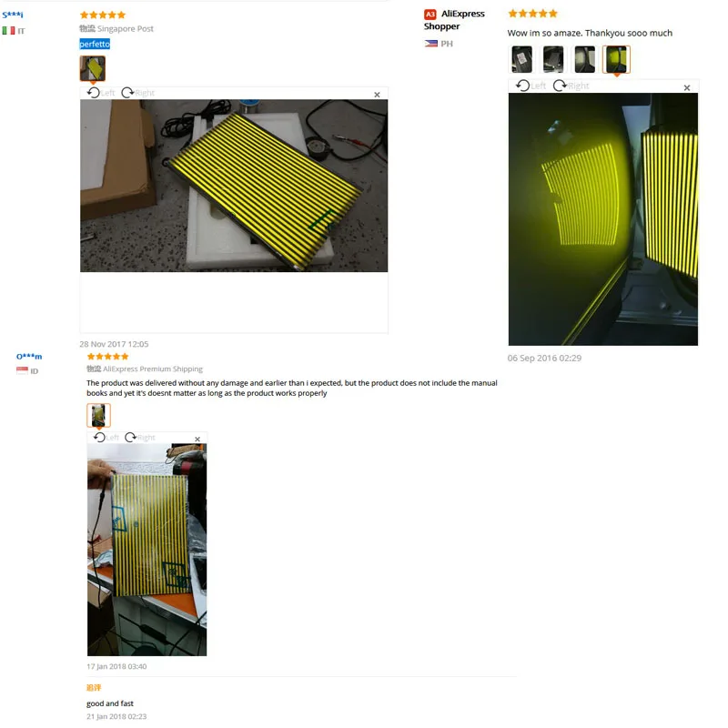Click the enlarged striped panel photo
Viewport: 728px width, 728px height.
pyautogui.click(x=234, y=186)
